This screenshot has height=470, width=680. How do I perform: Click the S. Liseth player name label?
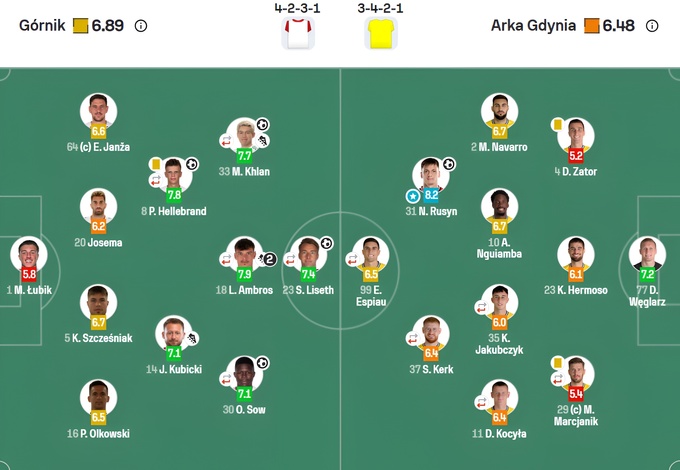pyautogui.click(x=308, y=290)
